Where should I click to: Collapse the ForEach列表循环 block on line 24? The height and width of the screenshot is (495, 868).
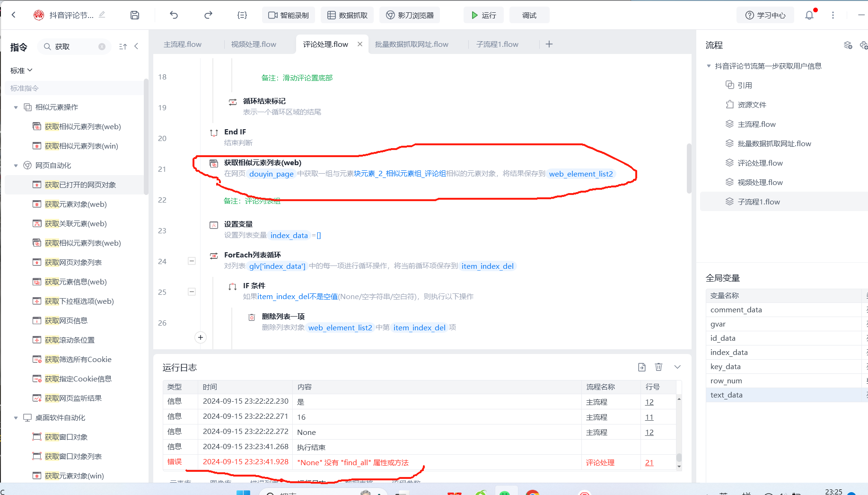(192, 261)
